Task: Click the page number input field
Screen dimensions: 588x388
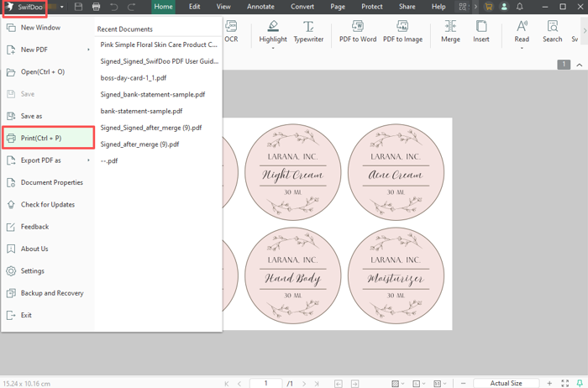Action: 267,383
